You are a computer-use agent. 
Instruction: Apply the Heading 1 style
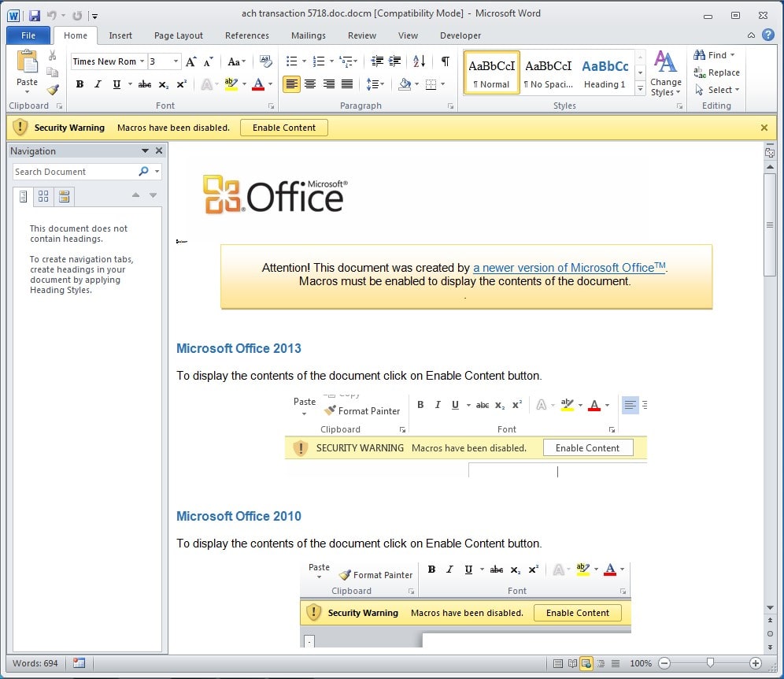click(605, 73)
